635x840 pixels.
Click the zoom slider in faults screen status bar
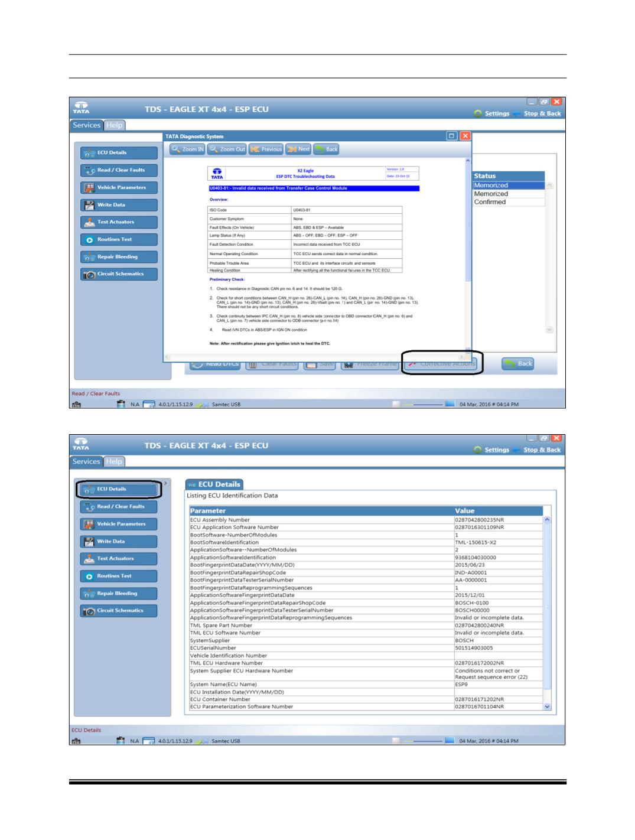coord(423,405)
